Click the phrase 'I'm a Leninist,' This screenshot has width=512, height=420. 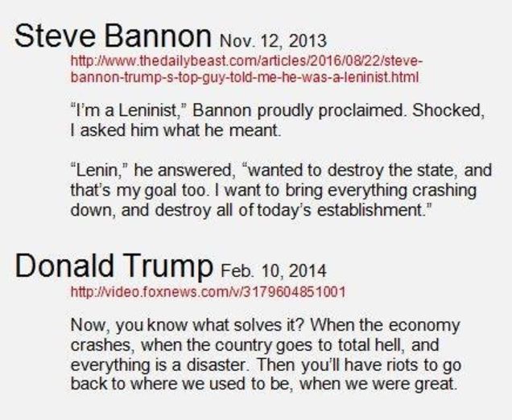pos(128,110)
